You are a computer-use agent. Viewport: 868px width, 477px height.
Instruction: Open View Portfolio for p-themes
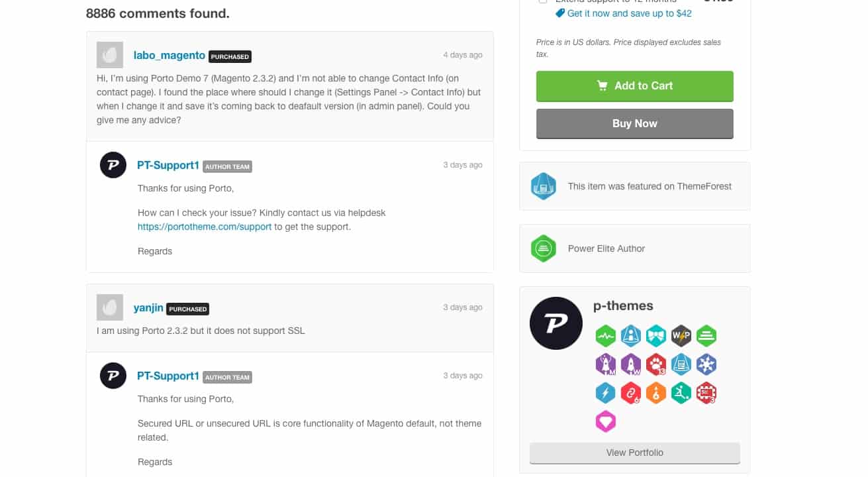click(x=635, y=453)
